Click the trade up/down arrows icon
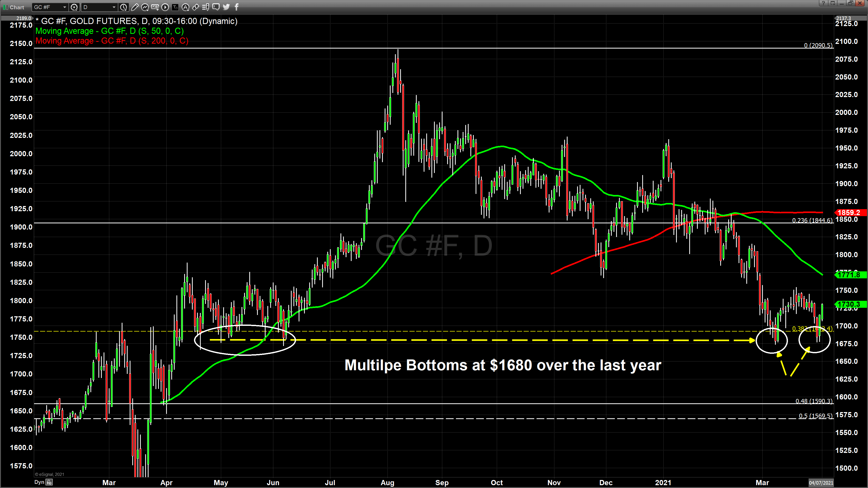 [x=196, y=7]
